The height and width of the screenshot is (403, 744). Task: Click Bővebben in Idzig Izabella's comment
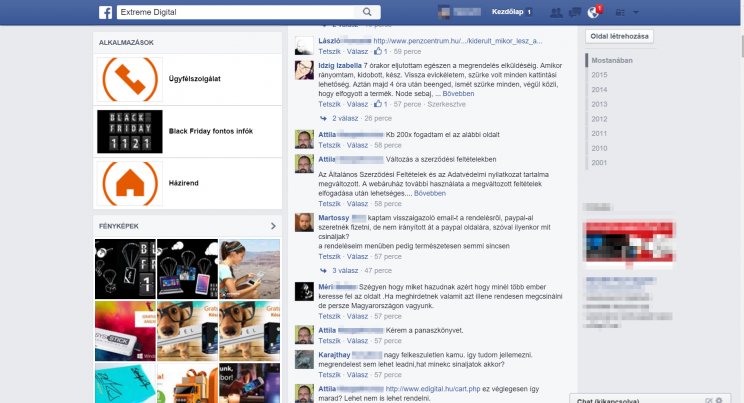click(x=458, y=94)
